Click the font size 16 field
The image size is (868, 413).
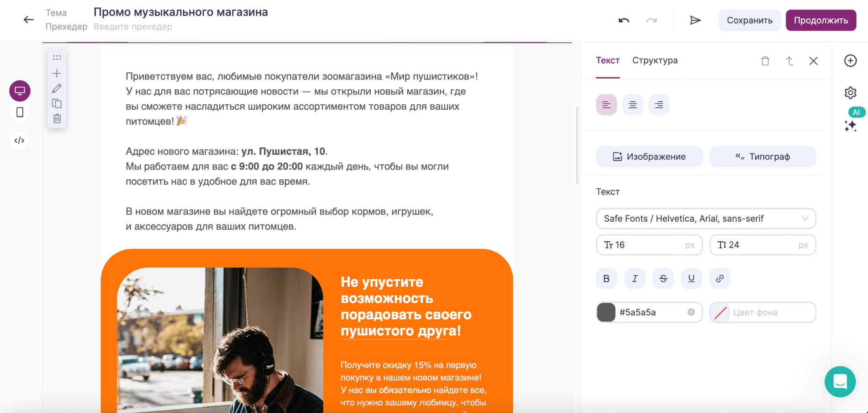tap(649, 245)
